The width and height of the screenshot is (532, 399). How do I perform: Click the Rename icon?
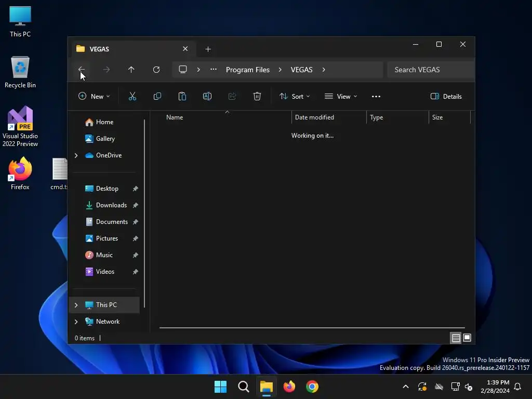click(x=207, y=96)
